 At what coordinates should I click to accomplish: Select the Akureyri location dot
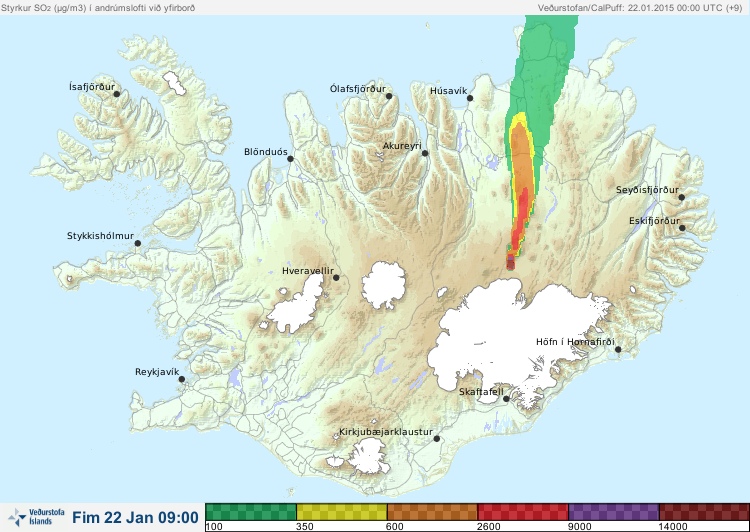point(425,153)
